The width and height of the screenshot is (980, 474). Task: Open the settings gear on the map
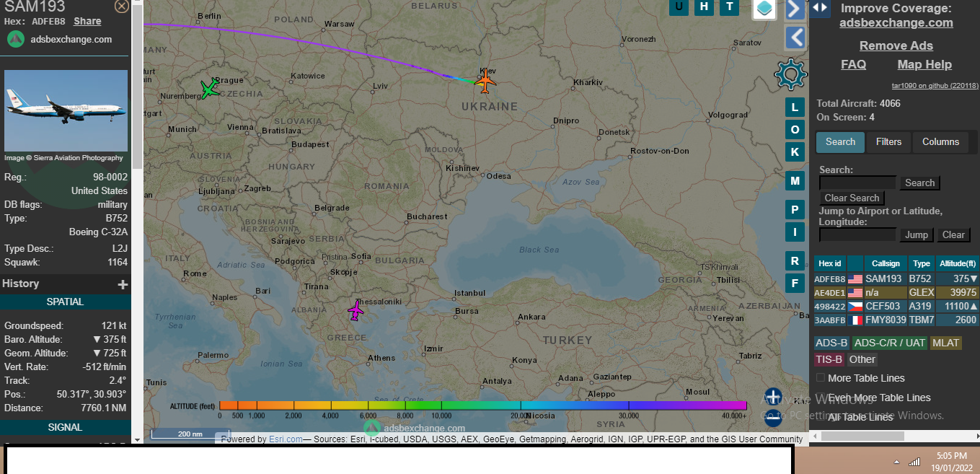[790, 74]
